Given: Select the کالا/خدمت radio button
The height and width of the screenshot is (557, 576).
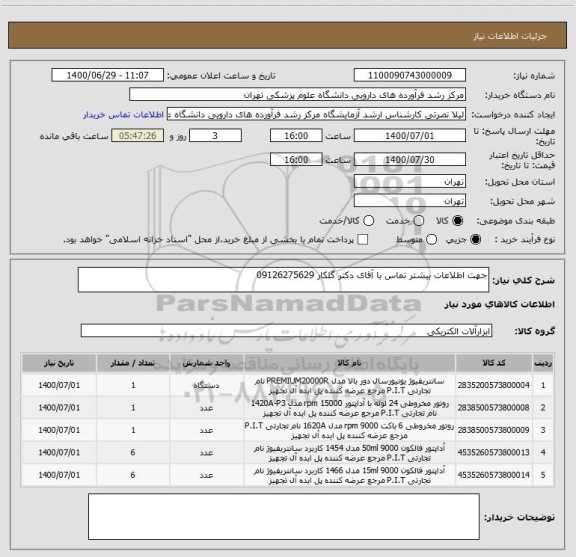Looking at the screenshot, I should click(368, 221).
